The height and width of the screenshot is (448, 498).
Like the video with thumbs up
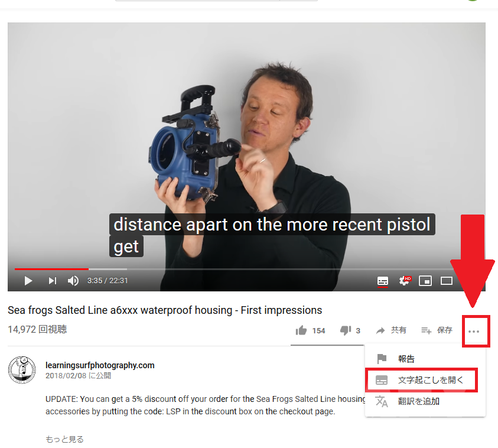pos(310,330)
